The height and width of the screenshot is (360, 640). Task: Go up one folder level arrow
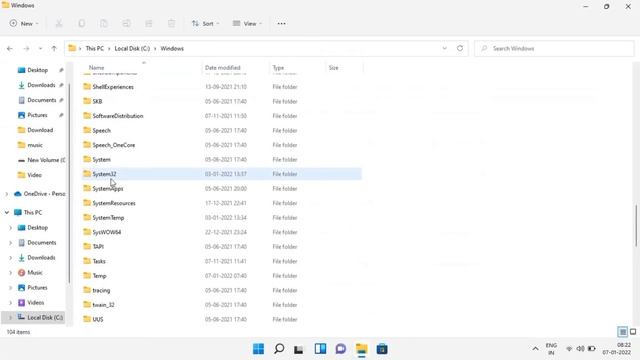click(x=54, y=49)
